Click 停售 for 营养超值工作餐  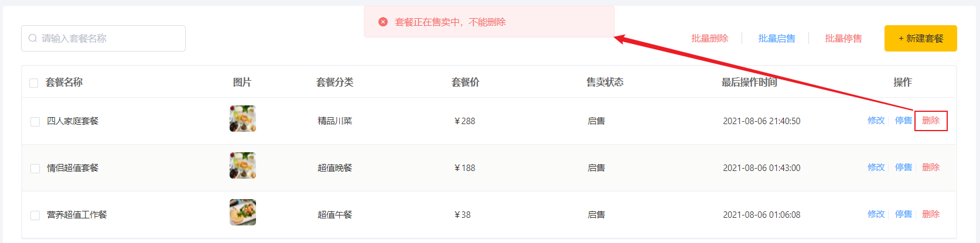tap(903, 214)
